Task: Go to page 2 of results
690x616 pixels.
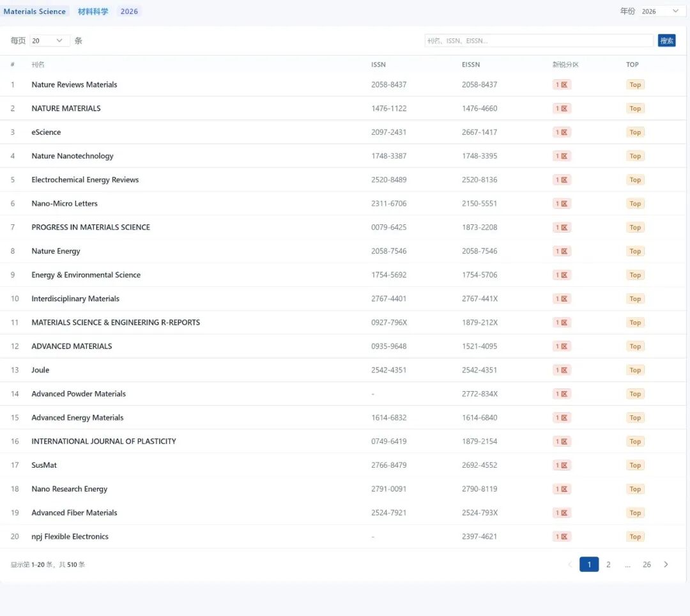Action: coord(608,564)
